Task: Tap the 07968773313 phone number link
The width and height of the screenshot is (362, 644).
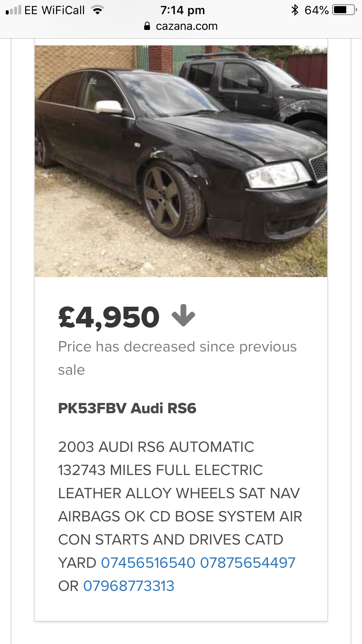Action: [x=129, y=586]
